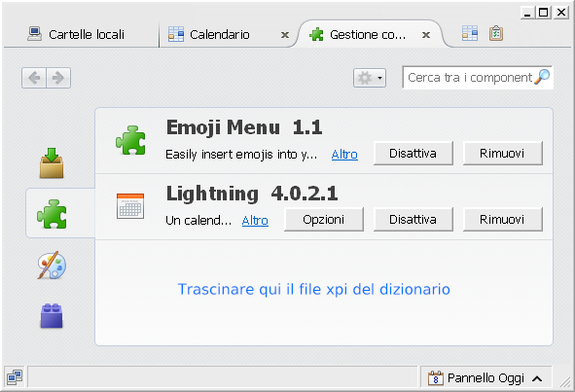Screen dimensions: 575x392
Task: Click the magnifier search icon
Action: pyautogui.click(x=542, y=77)
